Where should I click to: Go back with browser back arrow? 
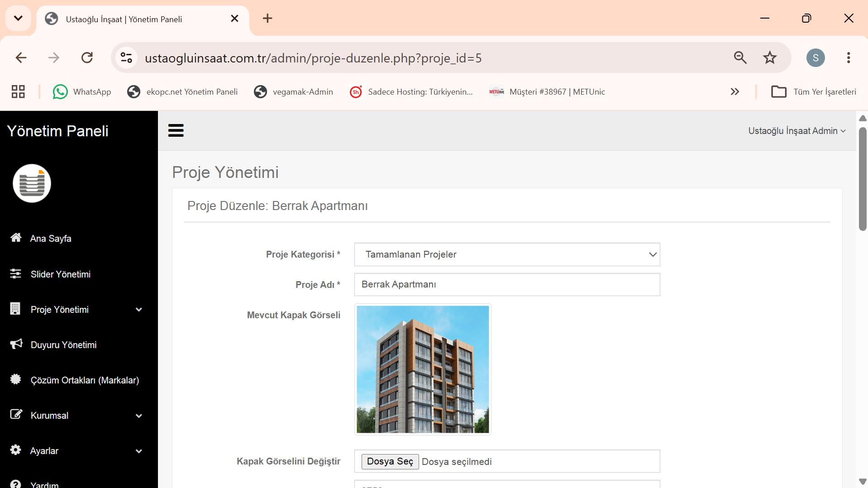[21, 57]
